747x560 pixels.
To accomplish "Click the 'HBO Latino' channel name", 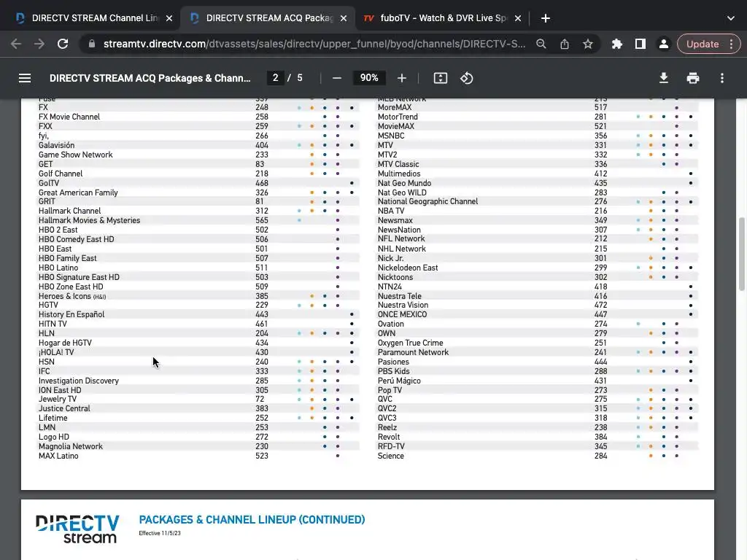I will point(58,268).
